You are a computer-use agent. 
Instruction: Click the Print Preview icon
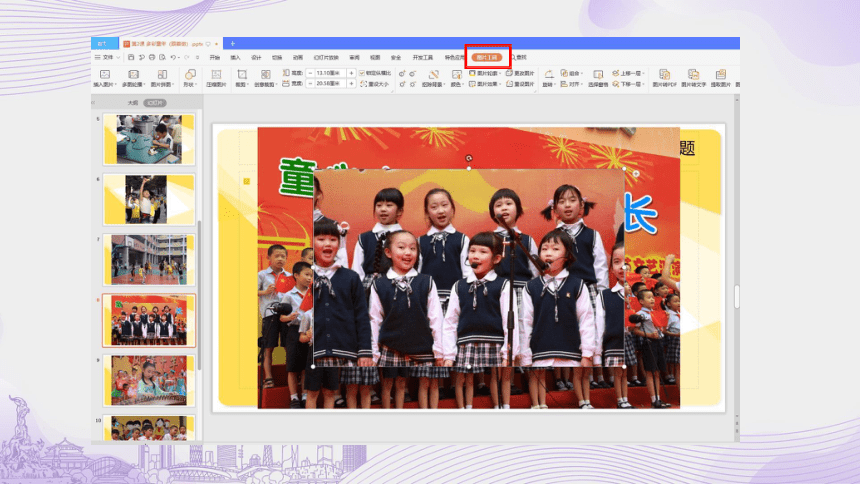point(162,57)
